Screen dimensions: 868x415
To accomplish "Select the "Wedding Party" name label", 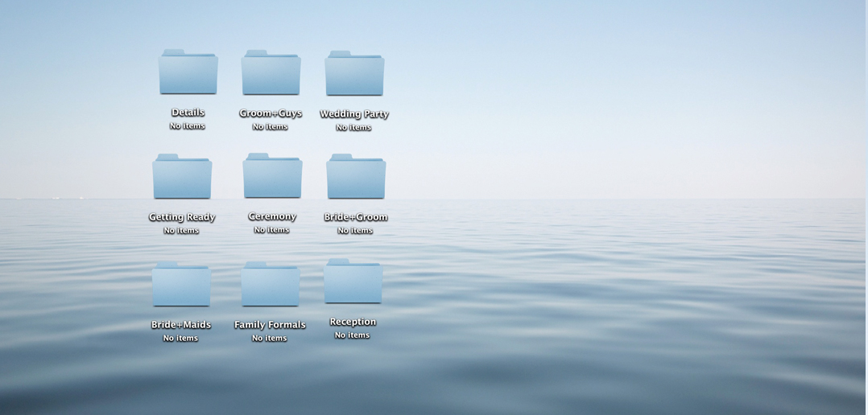I will [354, 114].
